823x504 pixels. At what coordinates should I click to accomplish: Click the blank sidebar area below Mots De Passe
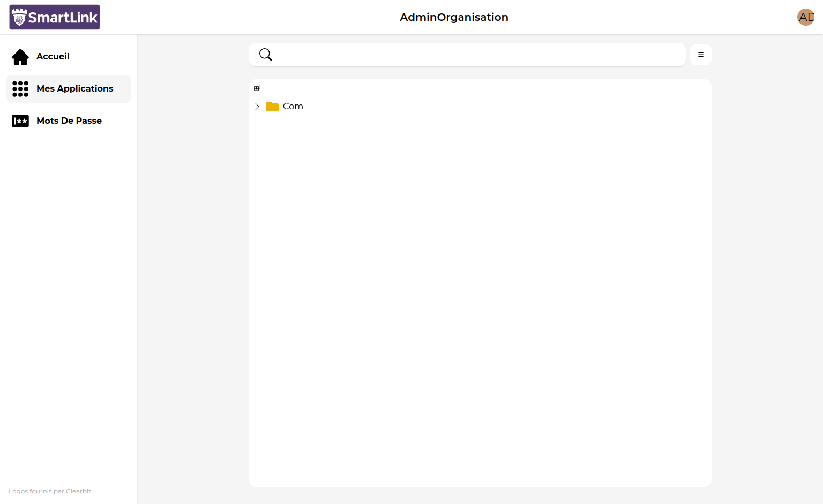[x=69, y=295]
